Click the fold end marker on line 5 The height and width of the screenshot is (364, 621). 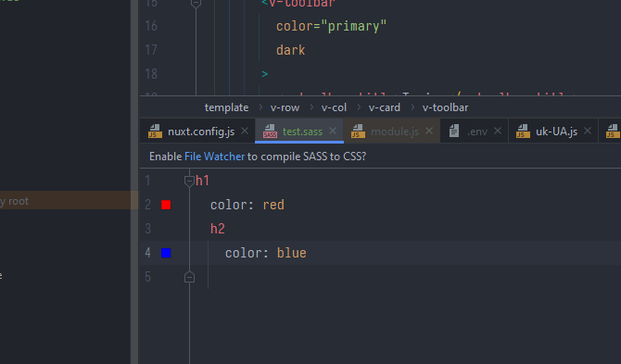189,277
